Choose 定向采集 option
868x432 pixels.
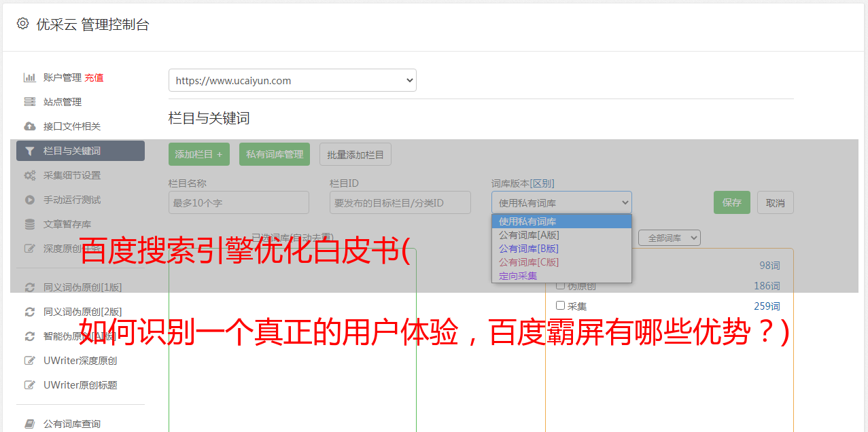[561, 276]
